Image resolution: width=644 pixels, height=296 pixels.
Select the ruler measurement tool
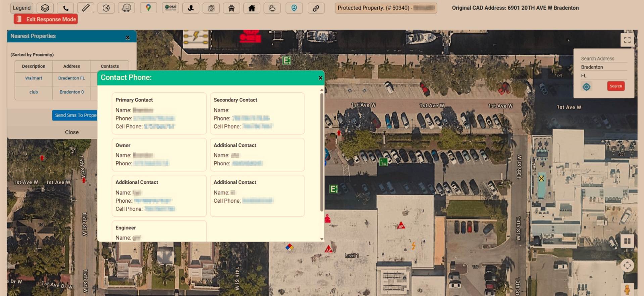pyautogui.click(x=86, y=8)
